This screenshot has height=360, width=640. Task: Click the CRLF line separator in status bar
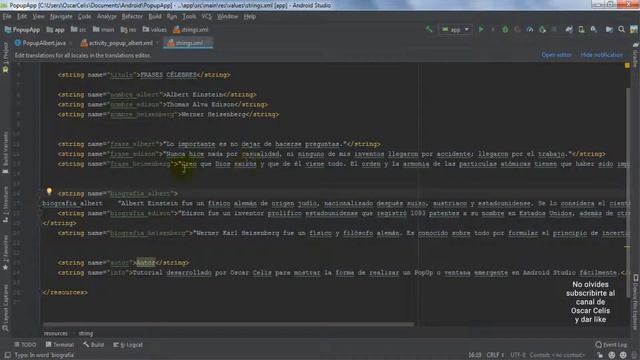coord(496,355)
